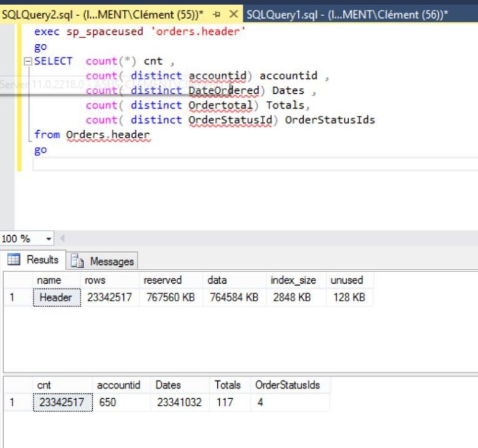478x448 pixels.
Task: Switch to SQLQuery1.sql tab
Action: (x=347, y=14)
